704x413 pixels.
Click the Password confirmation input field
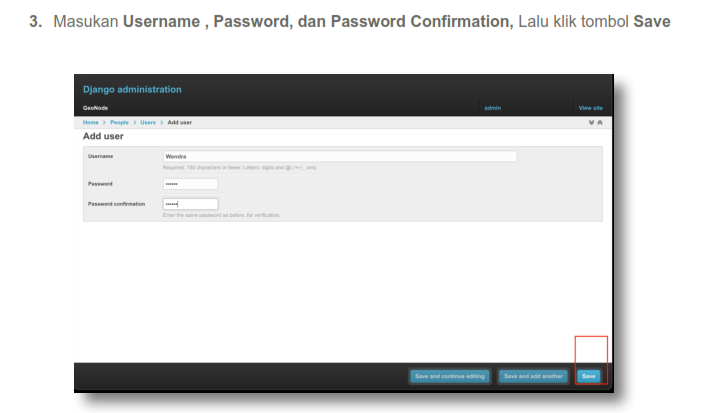190,204
